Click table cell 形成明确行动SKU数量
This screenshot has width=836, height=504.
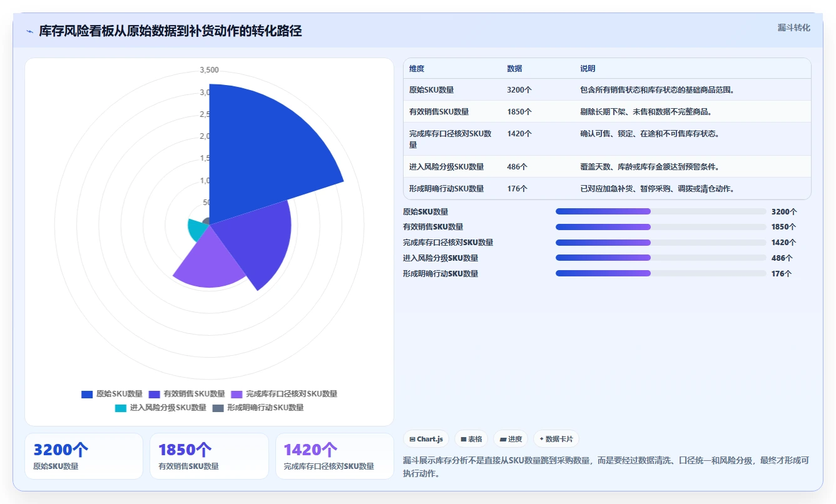coord(447,189)
